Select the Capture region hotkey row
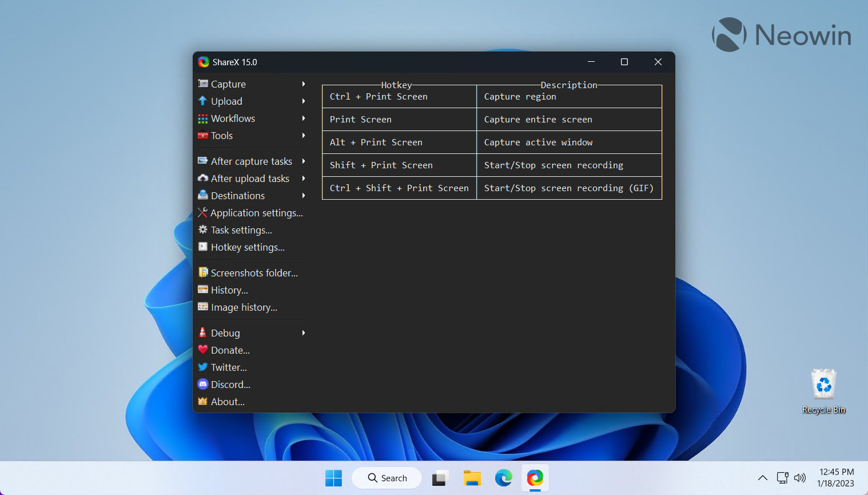 pyautogui.click(x=492, y=97)
